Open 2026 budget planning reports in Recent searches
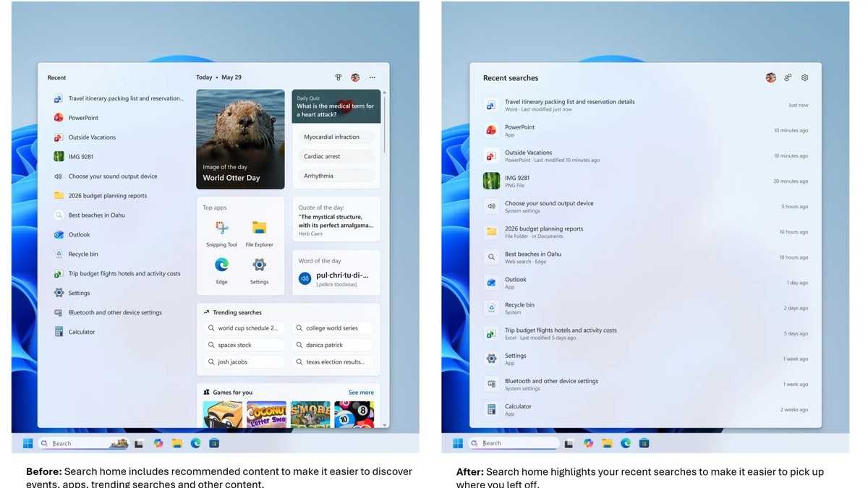This screenshot has height=488, width=868. (645, 232)
